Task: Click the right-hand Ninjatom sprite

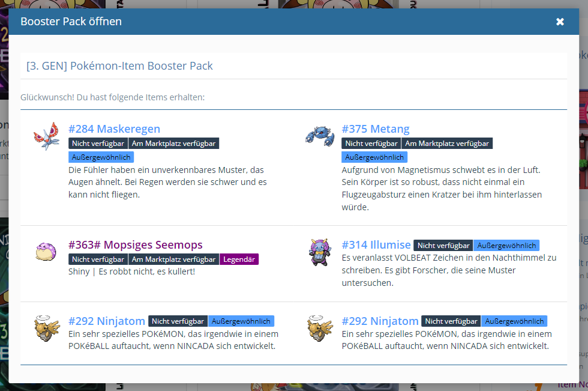Action: pyautogui.click(x=319, y=328)
